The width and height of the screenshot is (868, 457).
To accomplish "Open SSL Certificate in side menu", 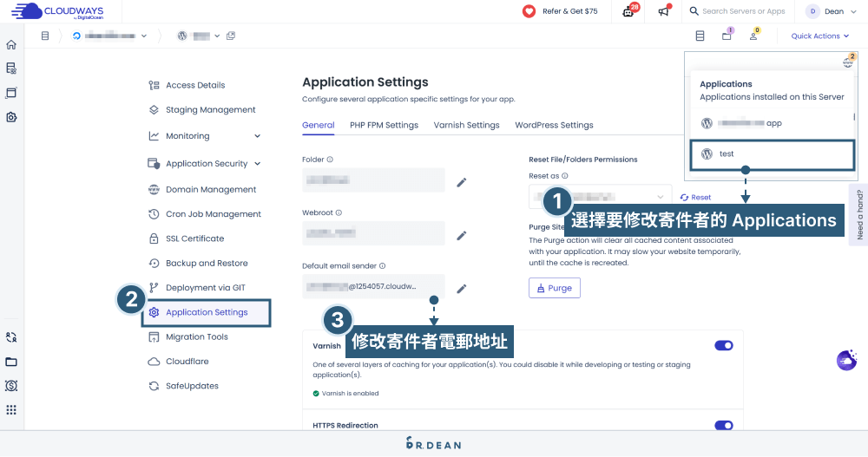I will (x=194, y=238).
